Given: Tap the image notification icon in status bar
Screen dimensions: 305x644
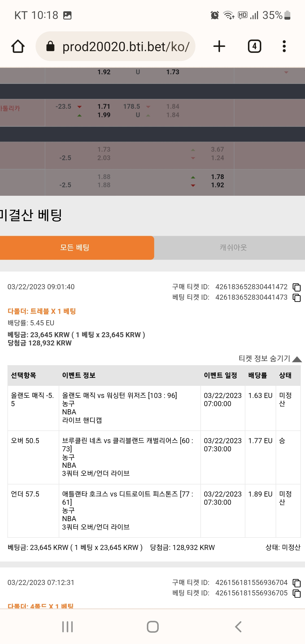Looking at the screenshot, I should 67,15.
